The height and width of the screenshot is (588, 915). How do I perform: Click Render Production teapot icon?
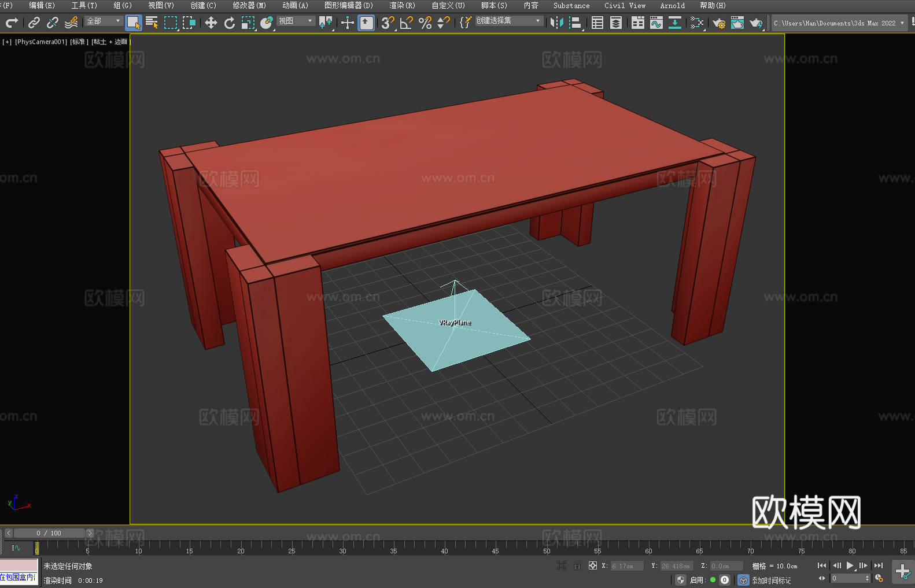point(756,23)
